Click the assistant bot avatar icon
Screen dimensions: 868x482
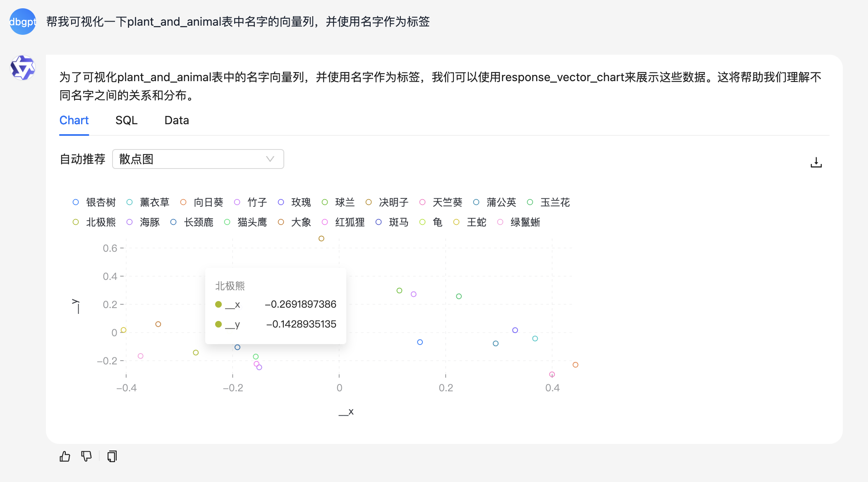[x=22, y=68]
